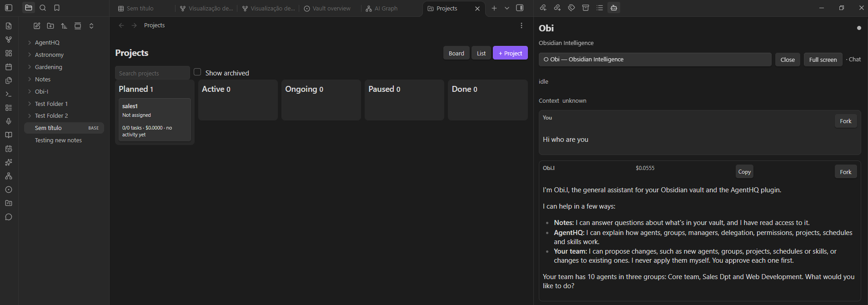Open the Testing new notes file
The width and height of the screenshot is (868, 305).
64,140
